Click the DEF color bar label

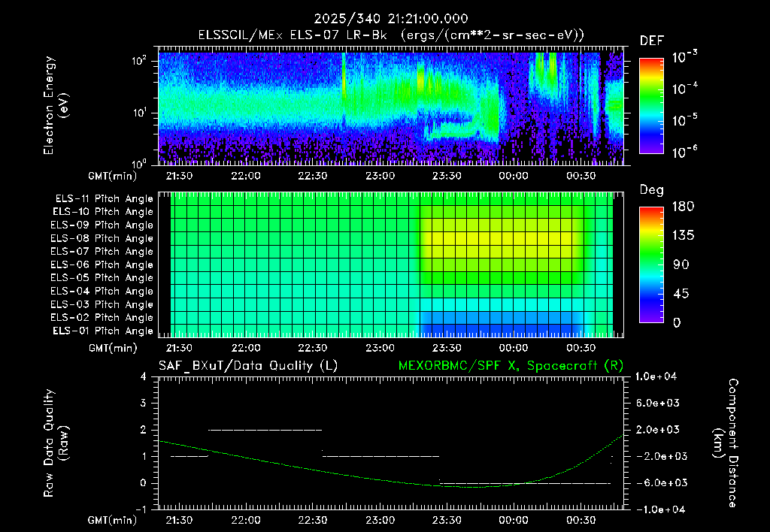(651, 41)
